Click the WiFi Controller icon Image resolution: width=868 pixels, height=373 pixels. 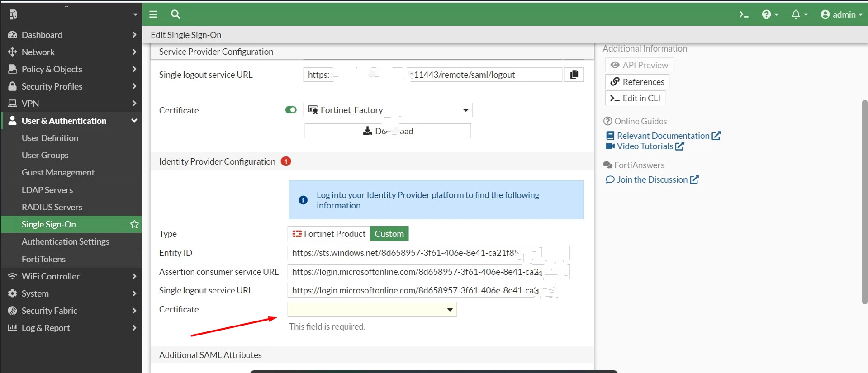click(13, 276)
